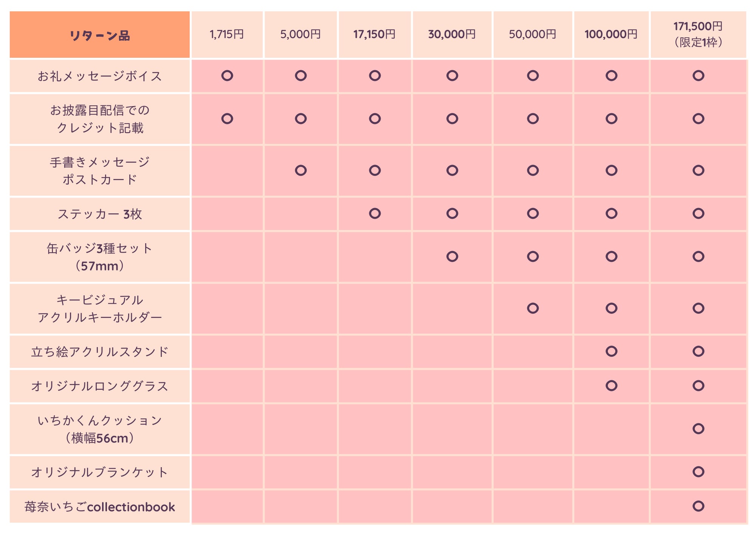The width and height of the screenshot is (756, 534).
Task: Click the circle for 手書きメッセージポストカード under 5,000円
Action: click(301, 170)
